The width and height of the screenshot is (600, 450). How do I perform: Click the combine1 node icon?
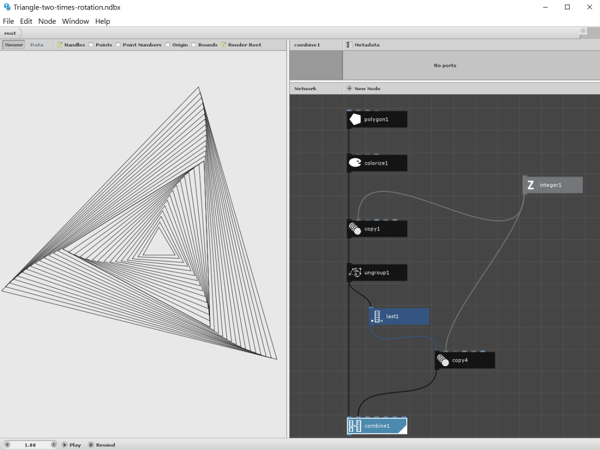tap(355, 426)
